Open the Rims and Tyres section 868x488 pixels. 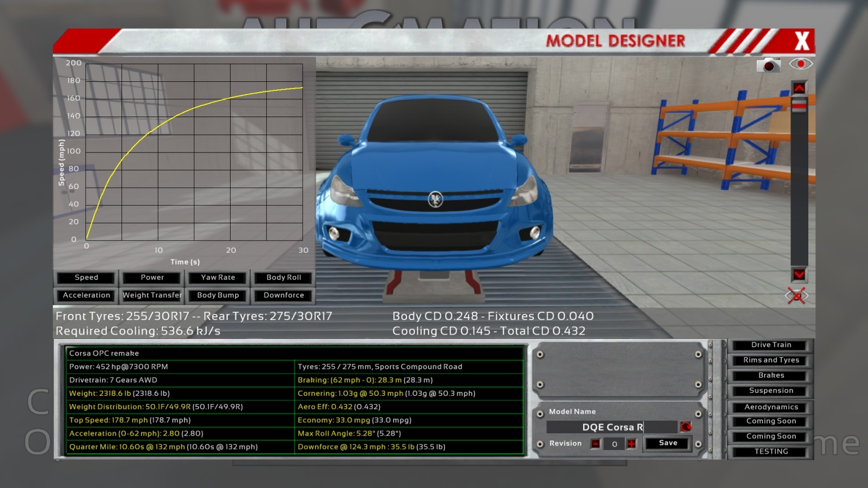click(x=771, y=360)
